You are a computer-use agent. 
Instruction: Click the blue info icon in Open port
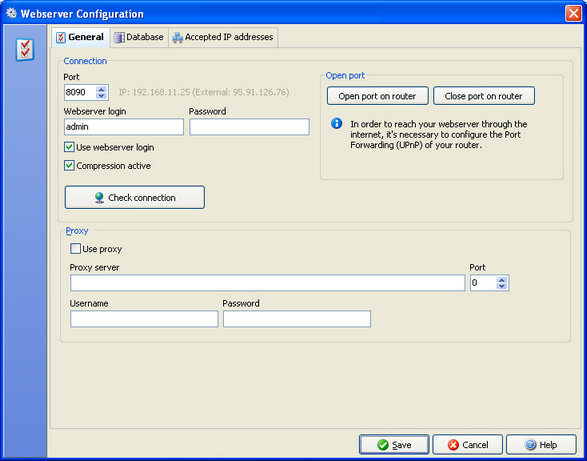tap(337, 123)
